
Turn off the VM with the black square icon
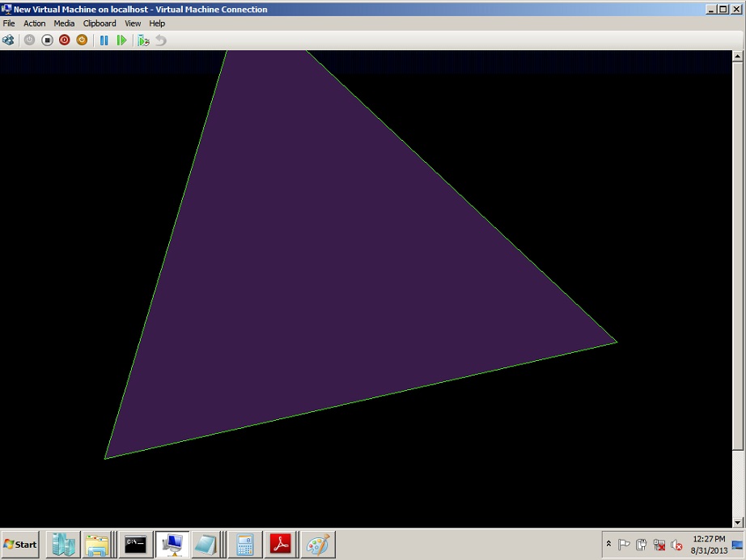pyautogui.click(x=47, y=40)
